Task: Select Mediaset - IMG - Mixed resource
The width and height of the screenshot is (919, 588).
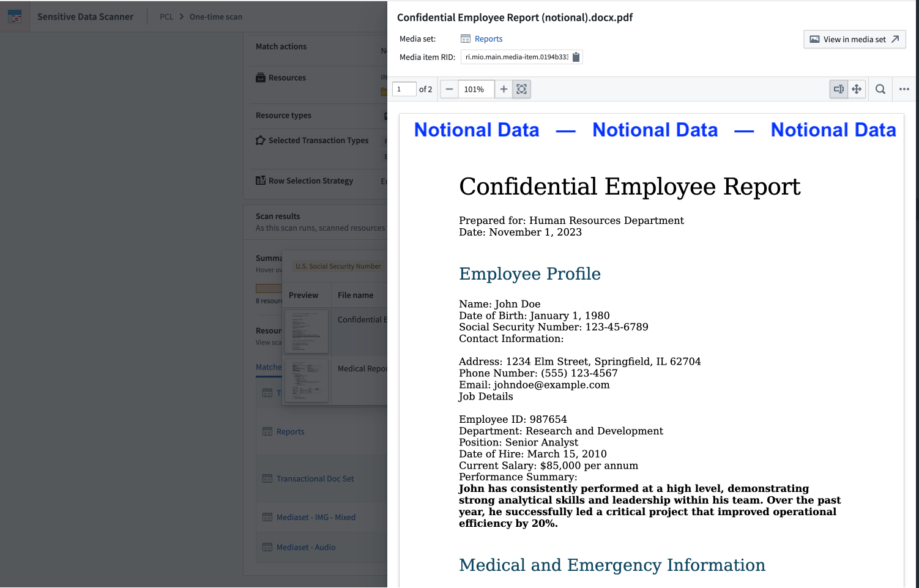Action: tap(316, 517)
